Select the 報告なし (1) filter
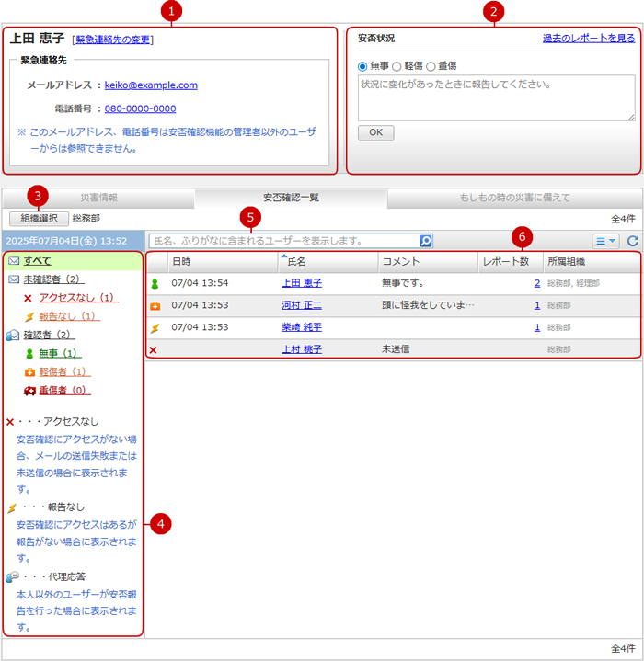This screenshot has height=661, width=644. [69, 316]
